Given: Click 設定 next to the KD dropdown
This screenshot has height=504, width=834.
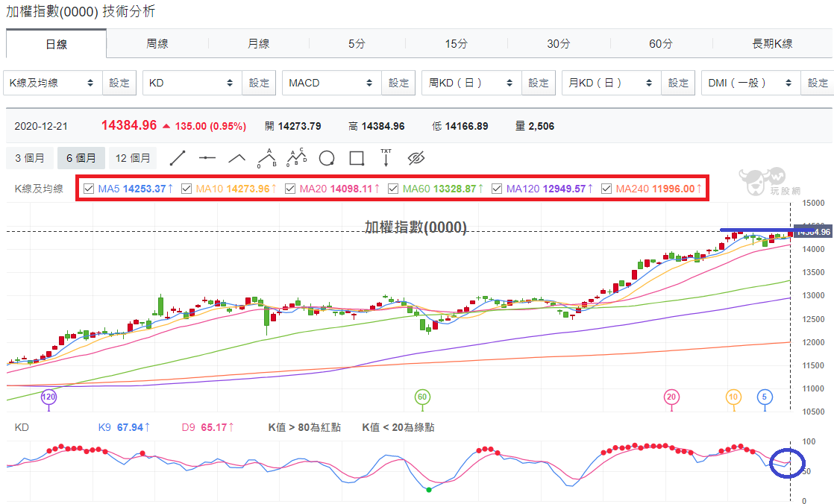Looking at the screenshot, I should (x=259, y=83).
